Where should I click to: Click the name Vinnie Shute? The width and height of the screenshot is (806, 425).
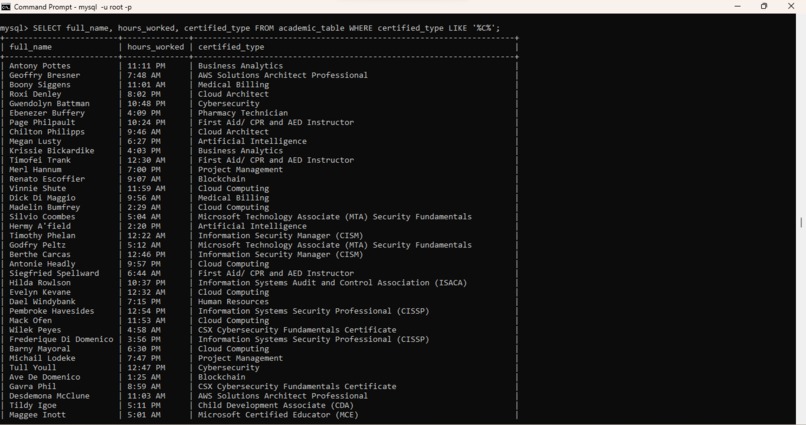click(x=38, y=188)
